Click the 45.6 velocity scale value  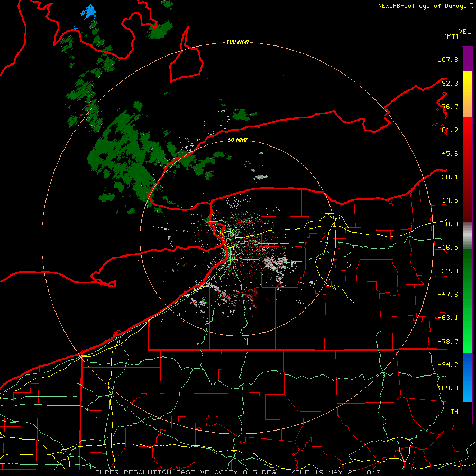tap(450, 153)
